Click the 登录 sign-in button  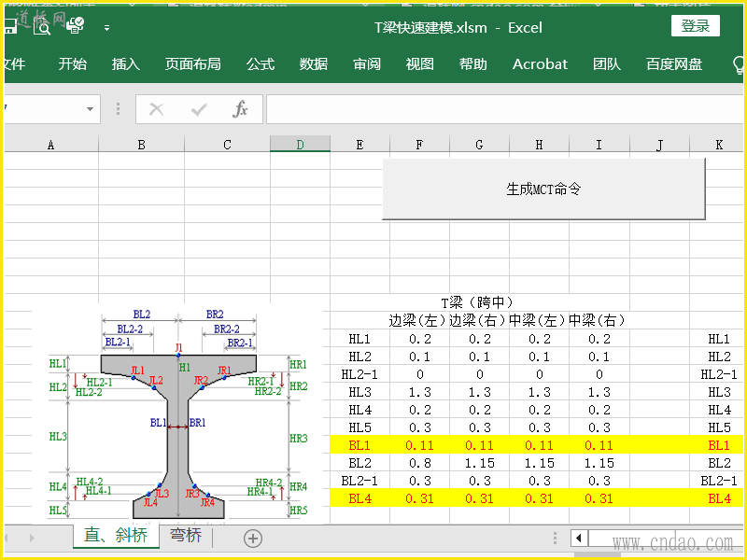(695, 26)
